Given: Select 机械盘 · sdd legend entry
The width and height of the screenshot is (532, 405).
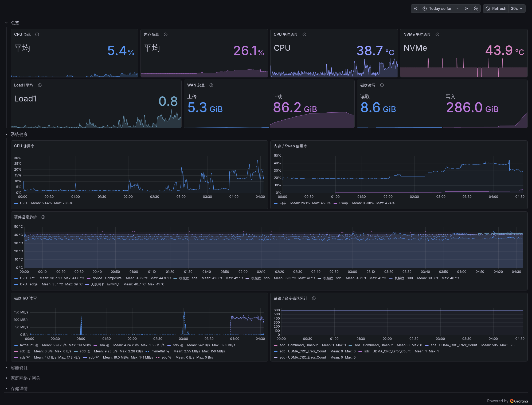Looking at the screenshot, I should click(404, 278).
